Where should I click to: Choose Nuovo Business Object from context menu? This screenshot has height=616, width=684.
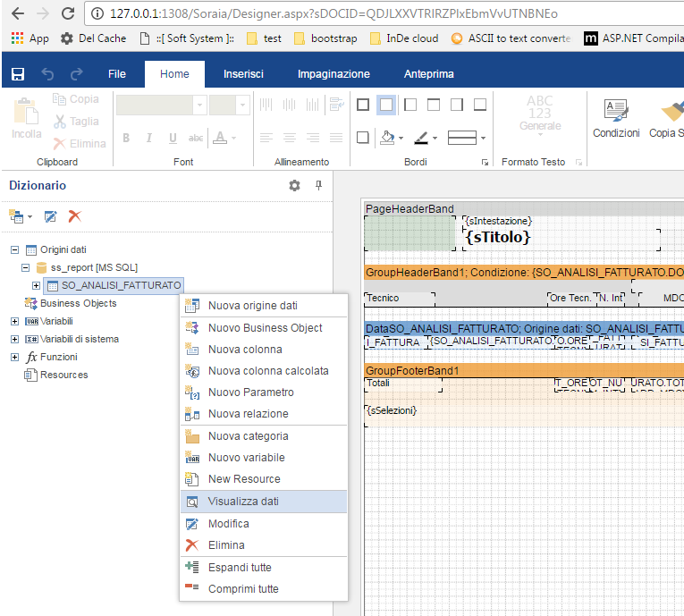click(x=264, y=328)
